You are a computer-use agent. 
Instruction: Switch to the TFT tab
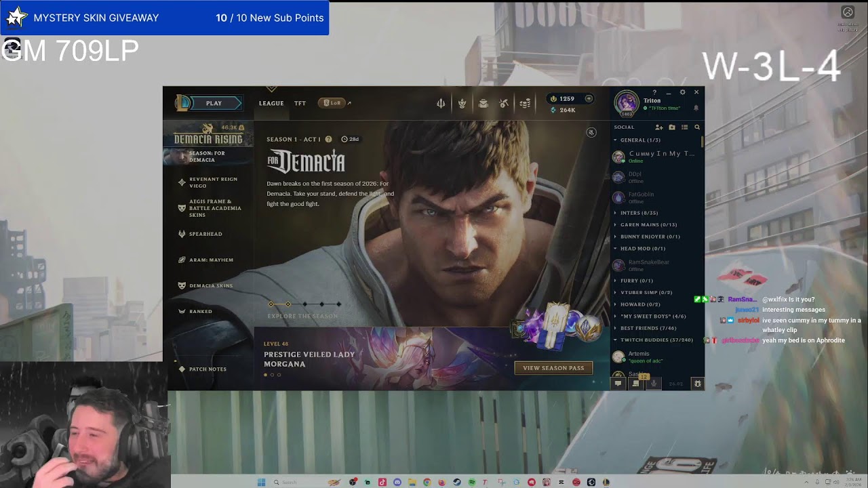pyautogui.click(x=300, y=103)
